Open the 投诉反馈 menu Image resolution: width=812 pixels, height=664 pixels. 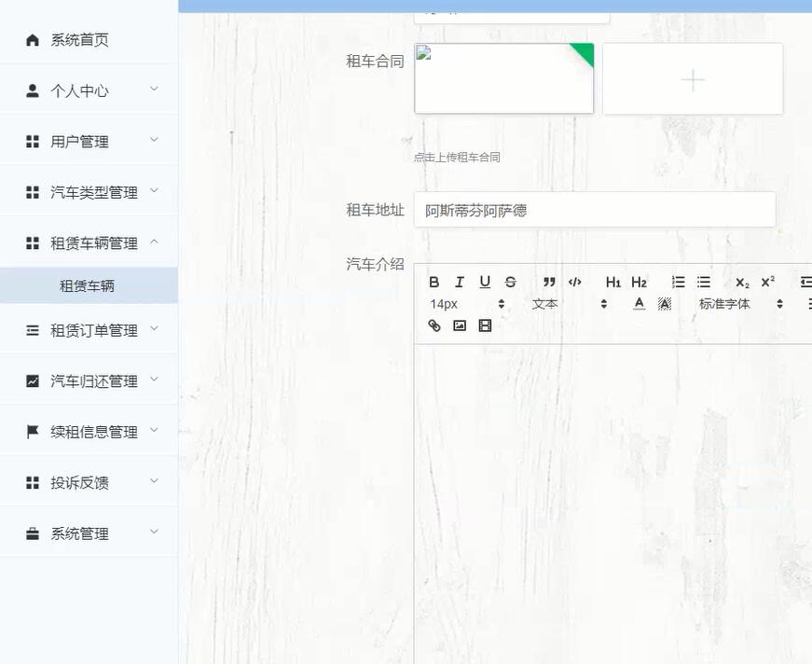(89, 482)
